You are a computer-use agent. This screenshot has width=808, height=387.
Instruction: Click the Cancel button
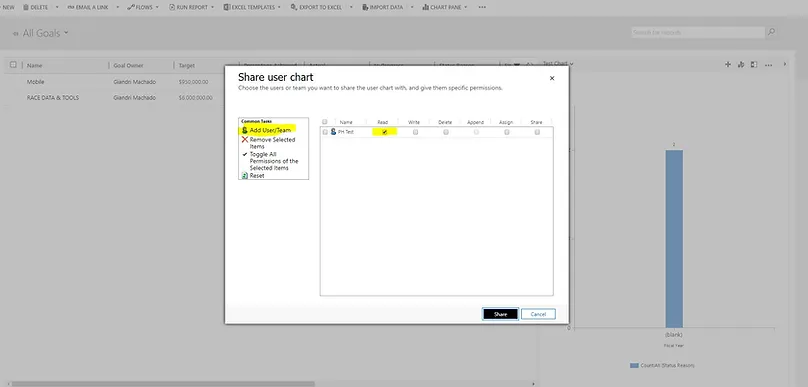click(x=538, y=314)
